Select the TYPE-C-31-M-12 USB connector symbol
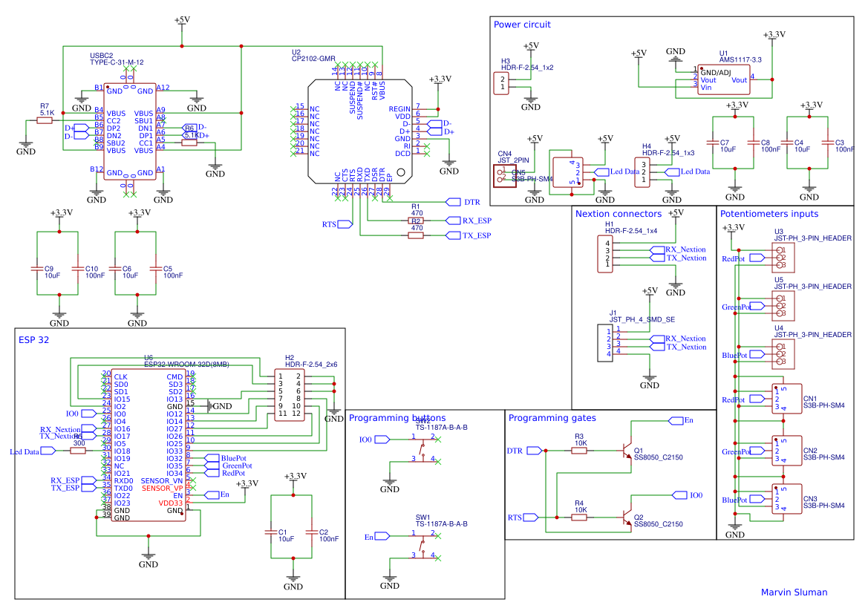Viewport: 868px width, 614px height. point(129,131)
